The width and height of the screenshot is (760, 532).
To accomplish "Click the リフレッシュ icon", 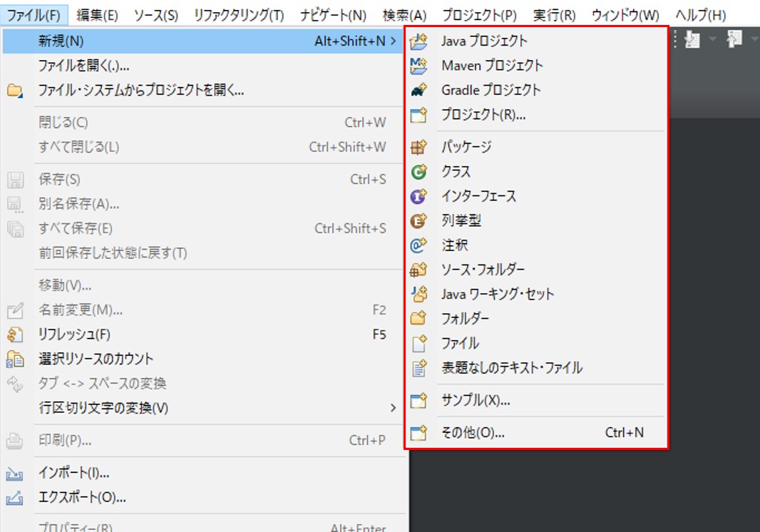I will point(14,334).
